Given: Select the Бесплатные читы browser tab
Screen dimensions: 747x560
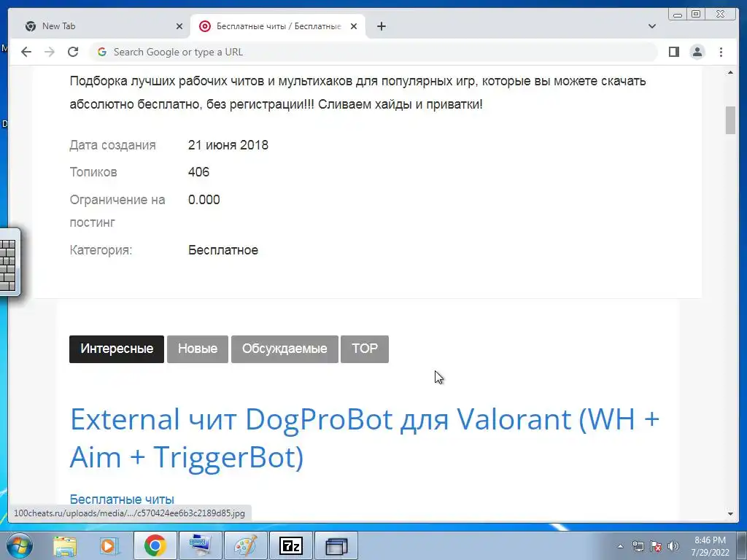Looking at the screenshot, I should click(278, 26).
